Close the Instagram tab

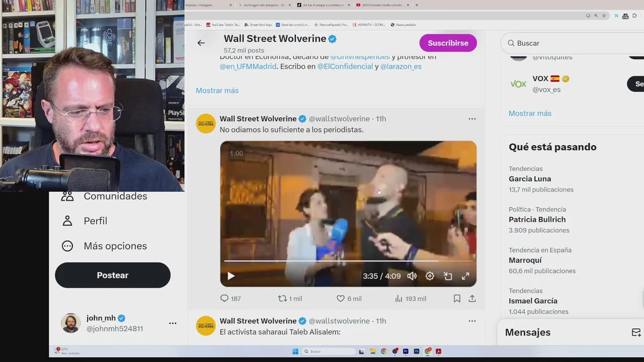coord(230,5)
